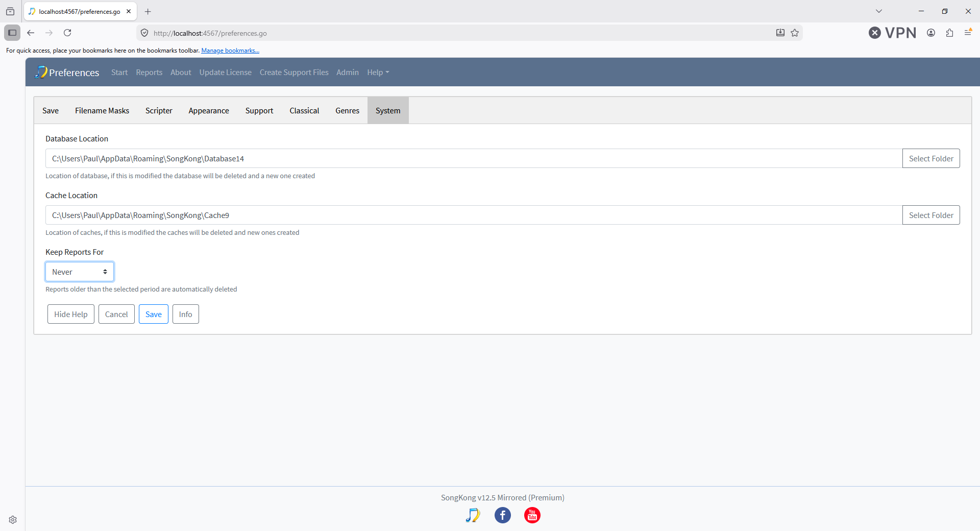The image size is (980, 531).
Task: Click the Preferences brand title
Action: [x=74, y=73]
